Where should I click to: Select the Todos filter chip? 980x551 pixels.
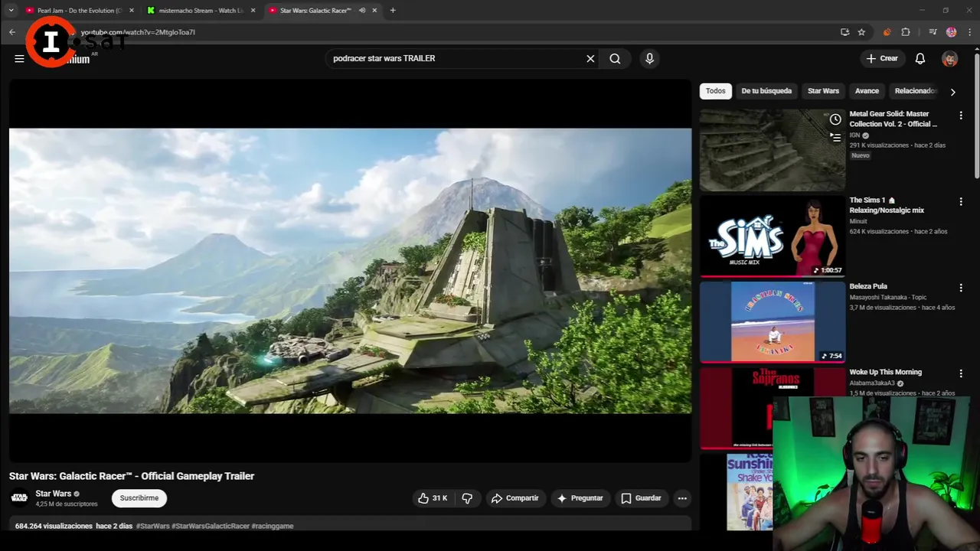[x=716, y=91]
